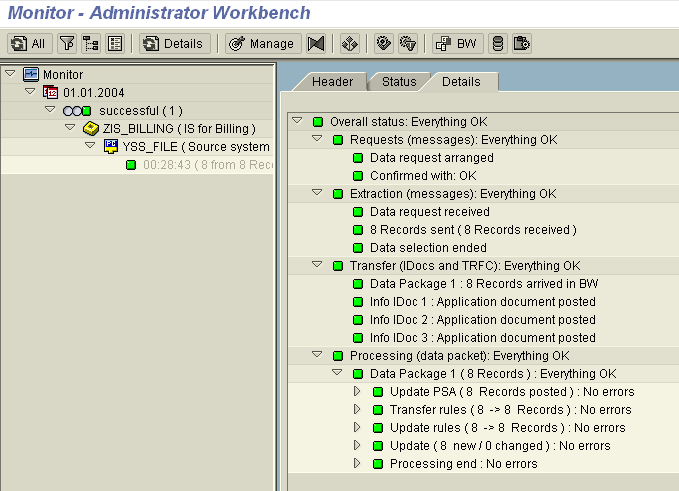
Task: Click the four-diamond toolbar icon
Action: [349, 44]
